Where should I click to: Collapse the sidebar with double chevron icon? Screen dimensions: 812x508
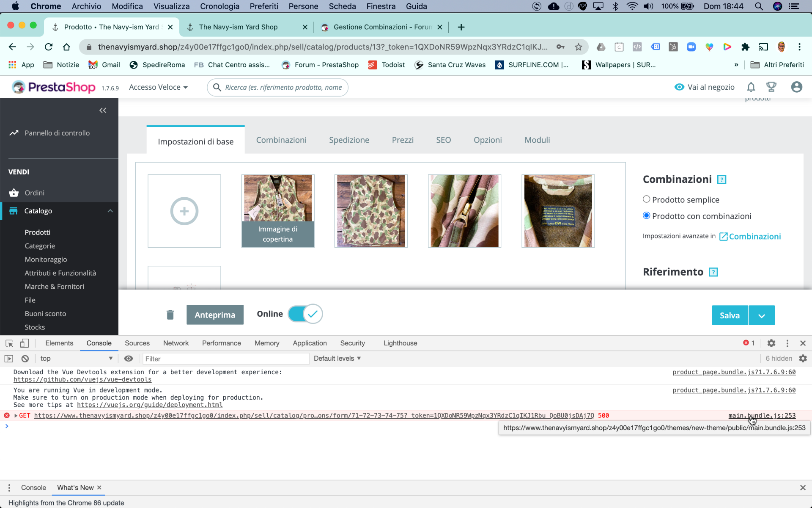(x=103, y=110)
